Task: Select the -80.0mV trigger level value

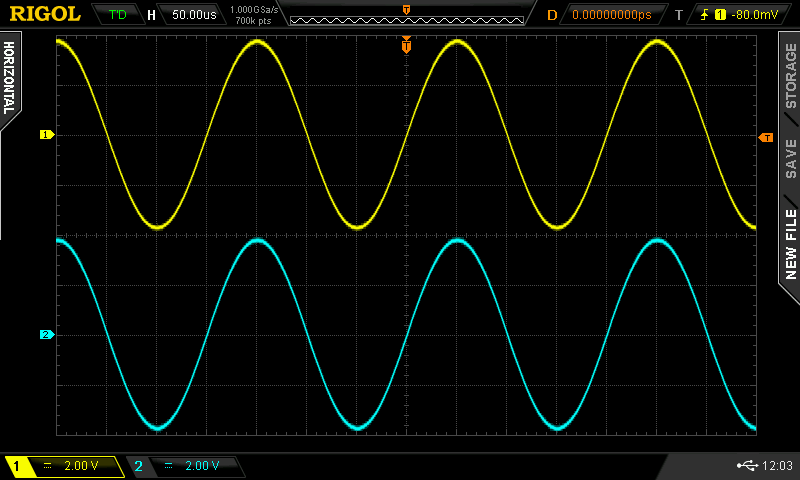Action: click(x=755, y=15)
